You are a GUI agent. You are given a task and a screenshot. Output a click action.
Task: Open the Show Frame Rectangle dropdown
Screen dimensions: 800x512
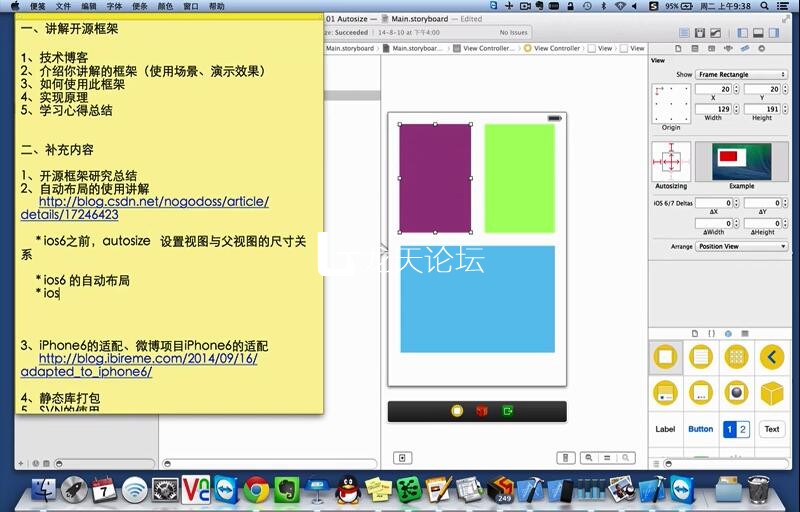point(741,74)
